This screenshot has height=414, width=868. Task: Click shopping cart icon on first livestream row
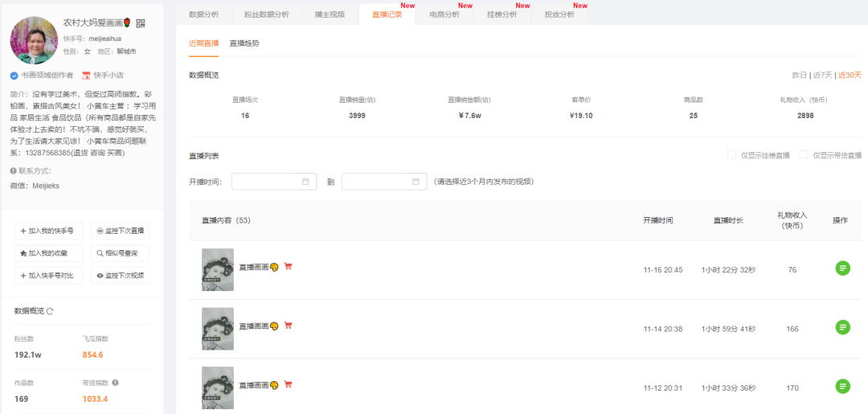288,266
